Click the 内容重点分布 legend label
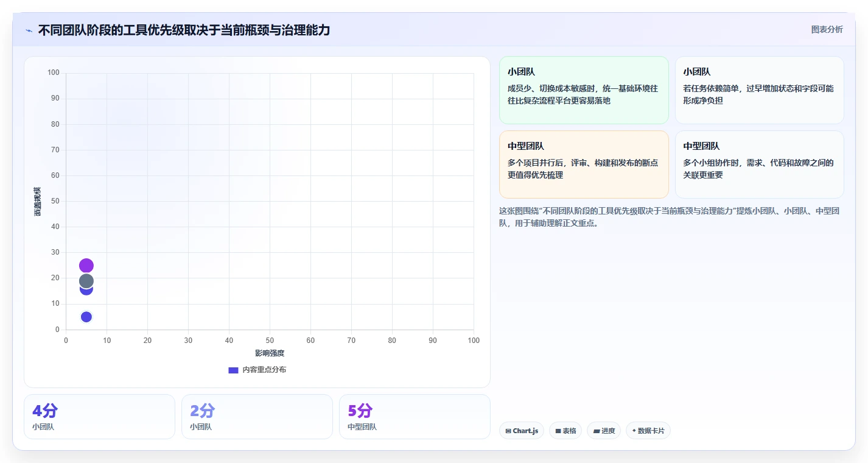 (x=264, y=370)
